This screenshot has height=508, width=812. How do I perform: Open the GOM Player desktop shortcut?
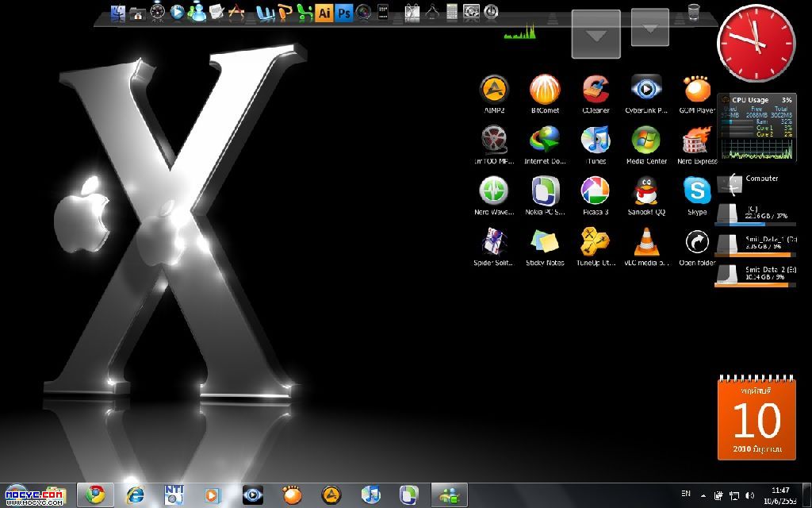pyautogui.click(x=697, y=94)
